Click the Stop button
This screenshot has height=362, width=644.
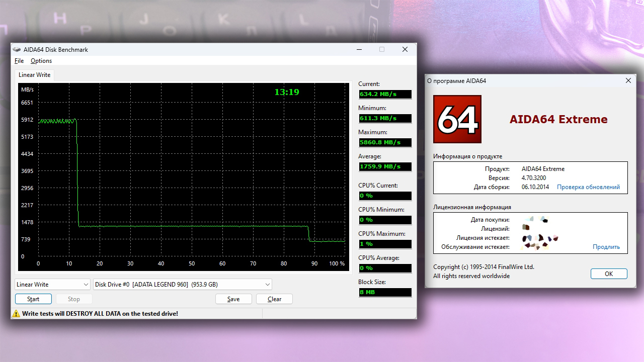click(x=74, y=299)
